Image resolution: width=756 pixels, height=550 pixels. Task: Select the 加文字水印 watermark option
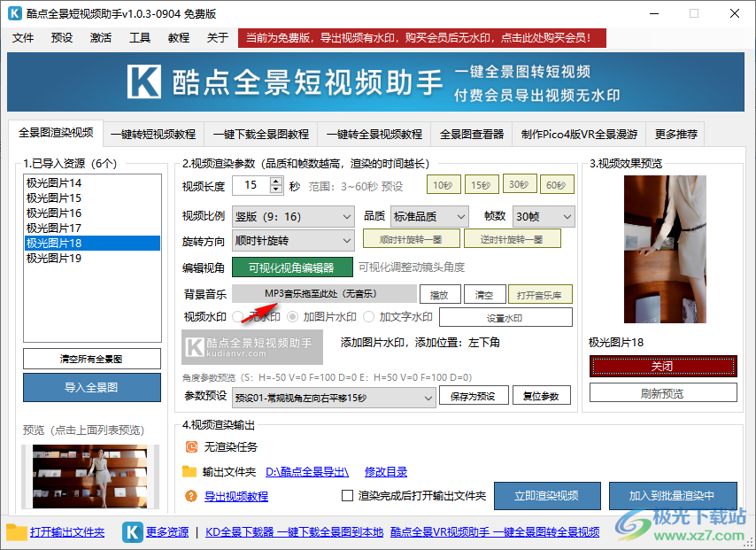371,315
